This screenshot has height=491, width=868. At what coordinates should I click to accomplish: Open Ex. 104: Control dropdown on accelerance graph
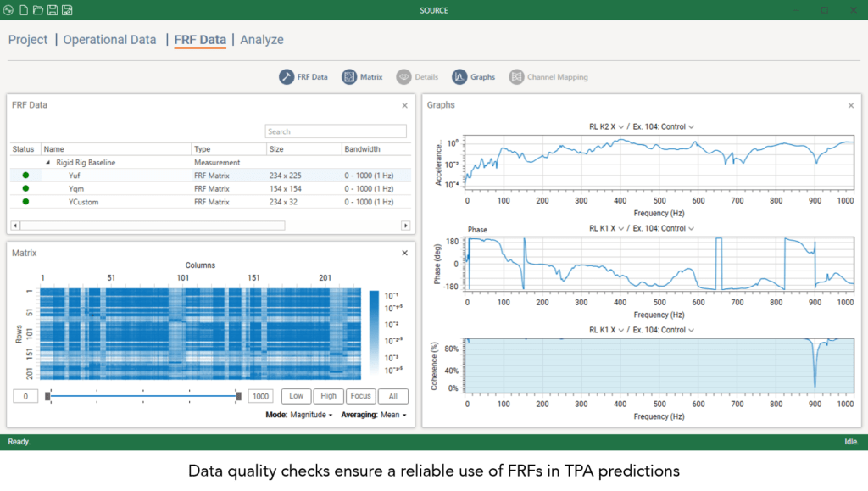point(663,126)
